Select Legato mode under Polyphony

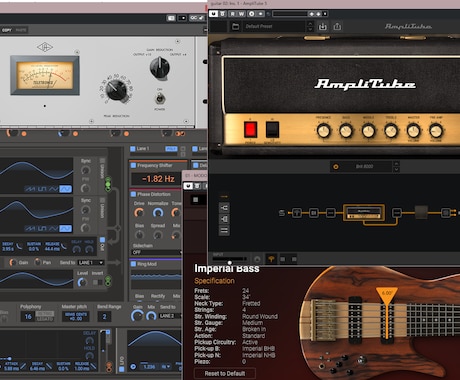coord(45,319)
